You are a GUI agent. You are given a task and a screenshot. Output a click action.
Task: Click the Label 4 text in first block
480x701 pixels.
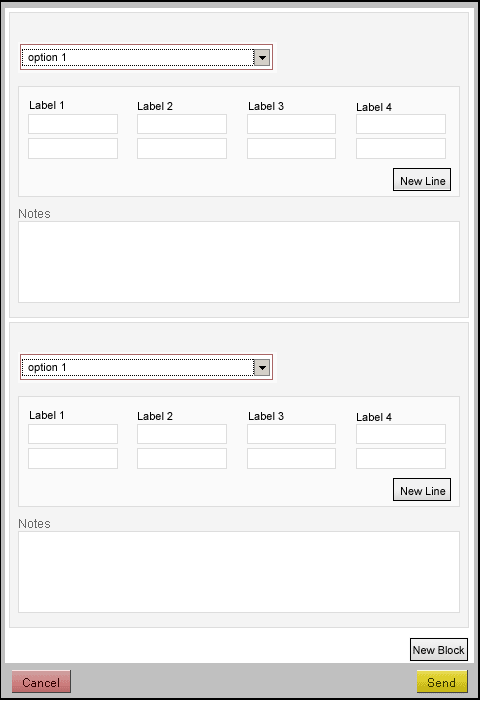tap(374, 107)
